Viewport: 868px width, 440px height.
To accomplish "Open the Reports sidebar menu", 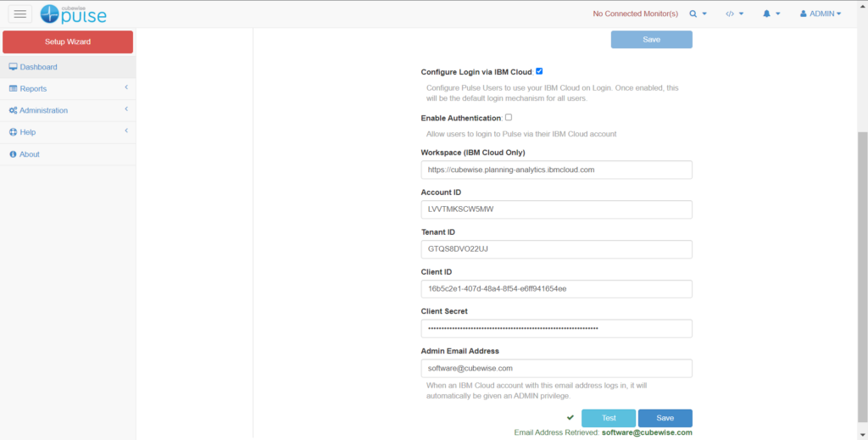I will [68, 88].
